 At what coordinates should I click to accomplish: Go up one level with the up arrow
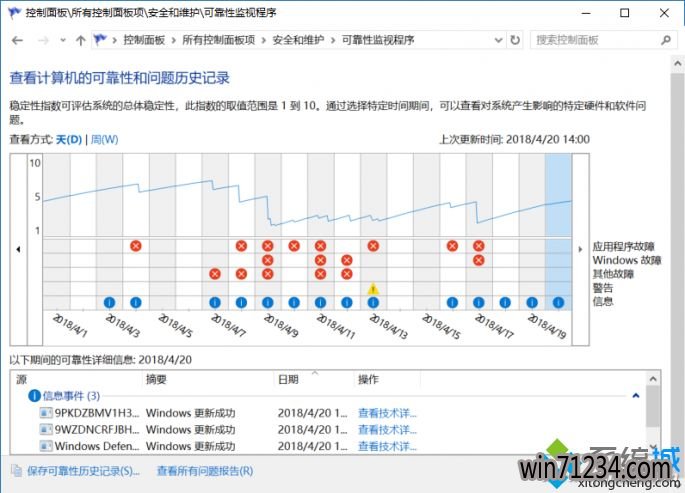click(x=80, y=41)
